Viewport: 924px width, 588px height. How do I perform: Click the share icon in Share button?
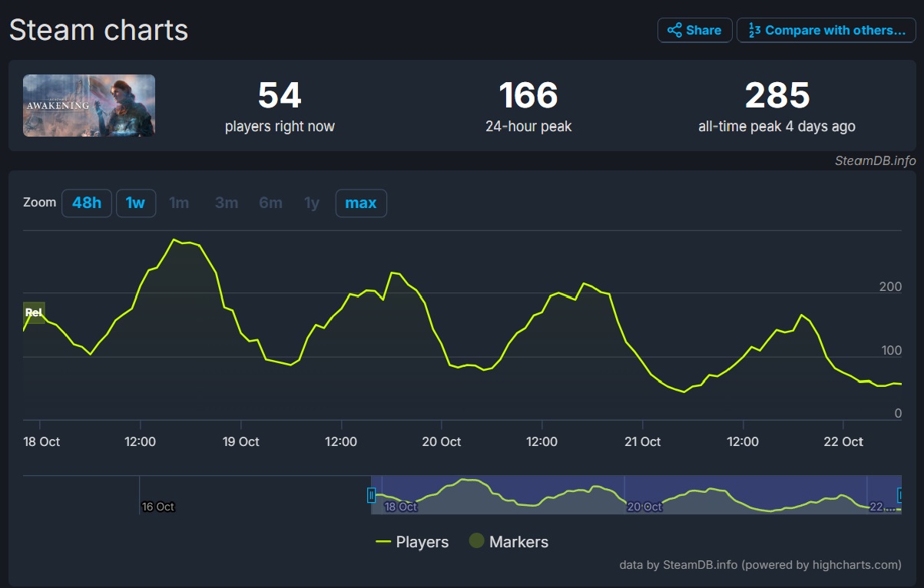point(674,31)
